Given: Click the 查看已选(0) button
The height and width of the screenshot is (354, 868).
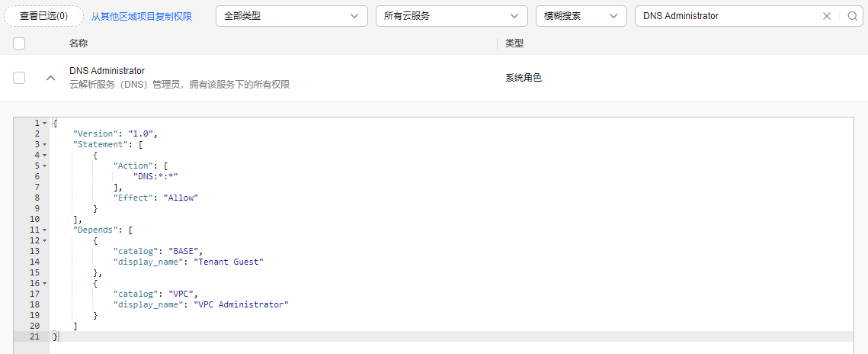Looking at the screenshot, I should point(43,16).
